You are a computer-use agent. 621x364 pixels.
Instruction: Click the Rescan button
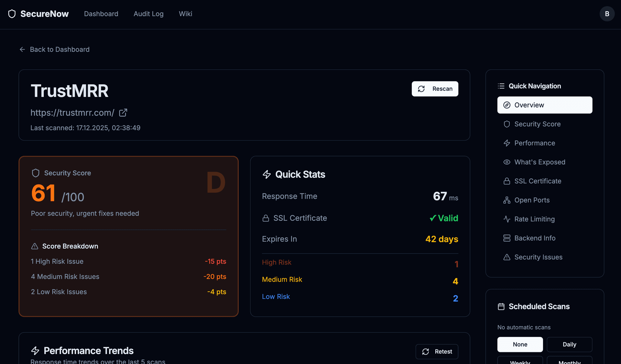pos(435,89)
